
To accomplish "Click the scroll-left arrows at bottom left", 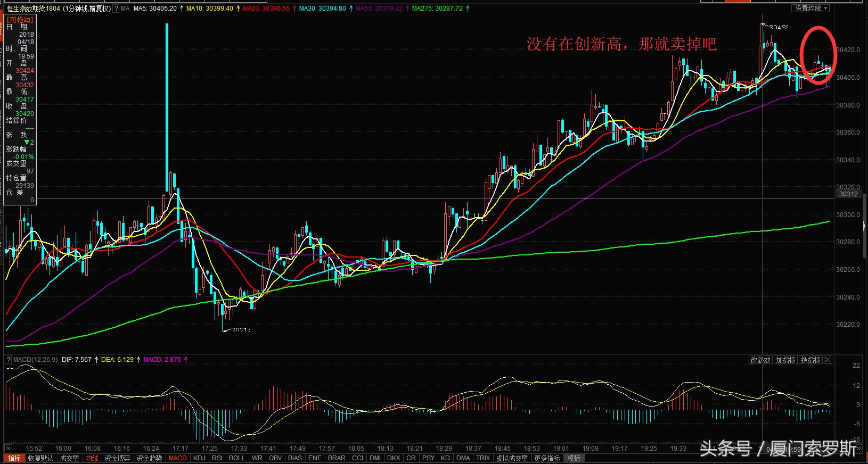I will tap(8, 449).
